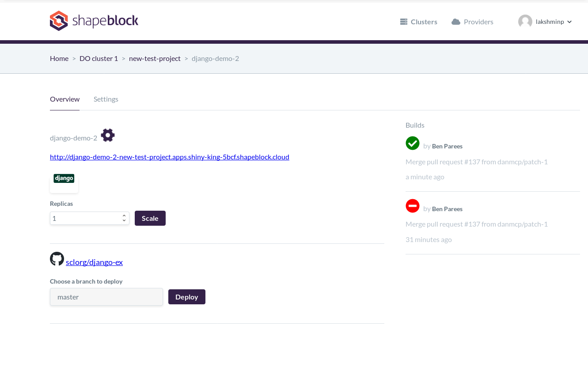Decrease replicas with the down arrow
The image size is (588, 375).
point(124,220)
